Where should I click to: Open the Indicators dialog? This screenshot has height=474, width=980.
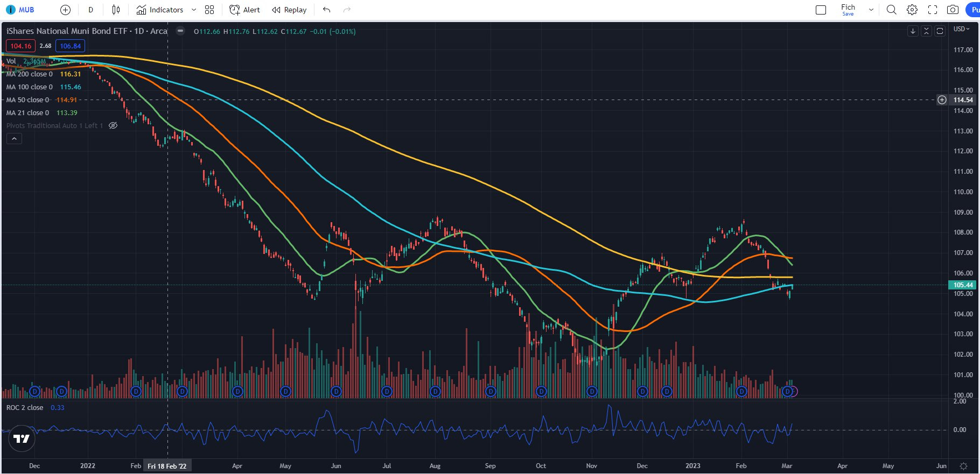[x=160, y=10]
